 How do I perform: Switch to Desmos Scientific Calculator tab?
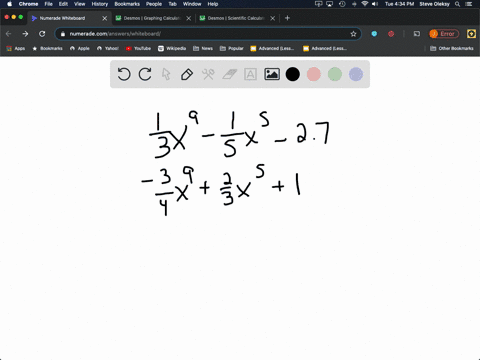[236, 18]
